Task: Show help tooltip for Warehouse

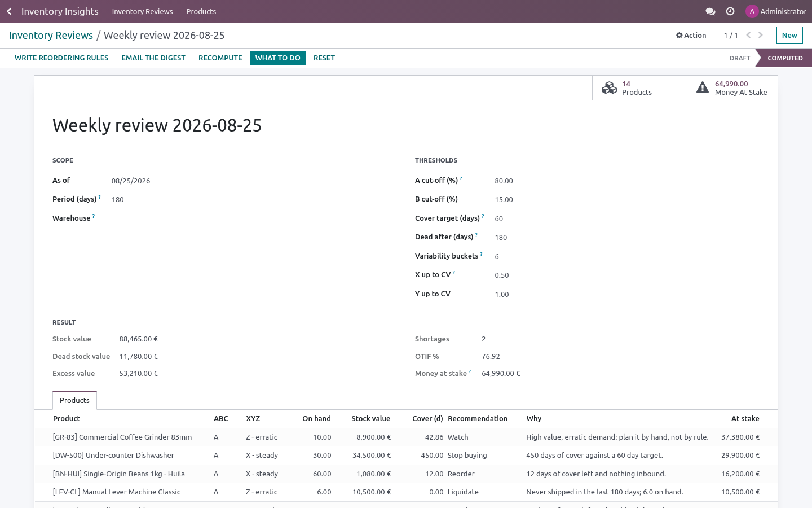Action: (x=94, y=216)
